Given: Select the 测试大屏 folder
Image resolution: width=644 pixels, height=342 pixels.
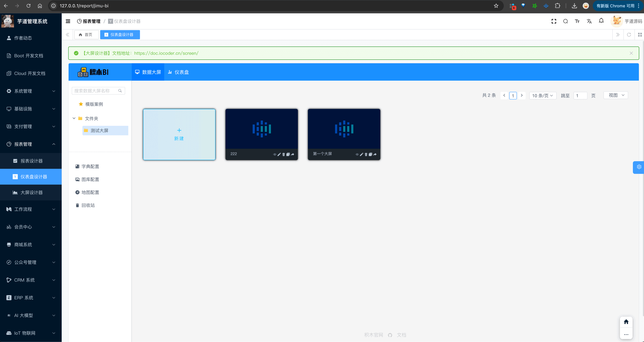Looking at the screenshot, I should (99, 131).
